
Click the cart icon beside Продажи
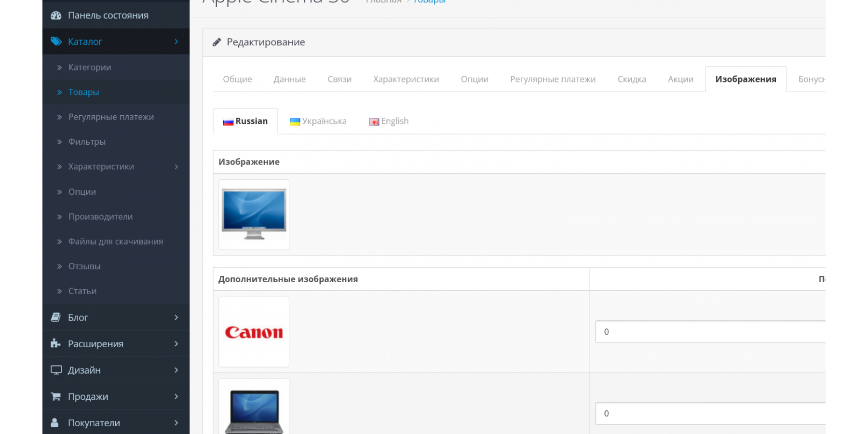coord(56,396)
